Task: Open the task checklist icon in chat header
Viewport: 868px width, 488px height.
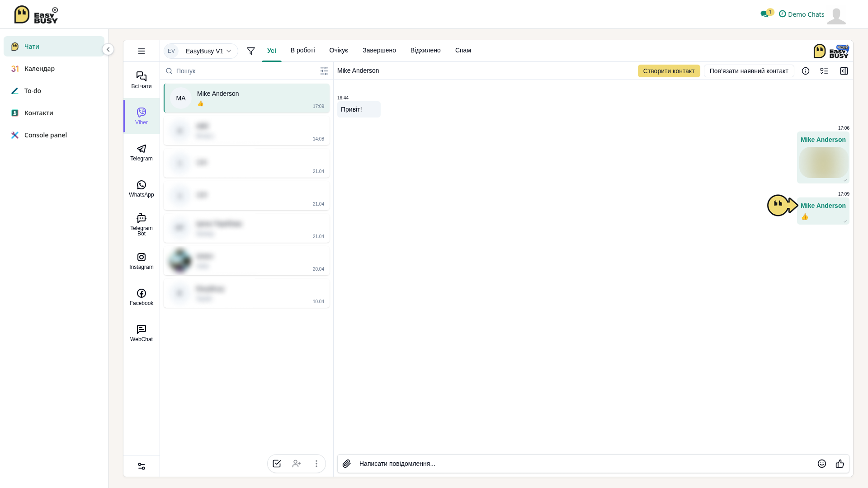Action: tap(824, 71)
